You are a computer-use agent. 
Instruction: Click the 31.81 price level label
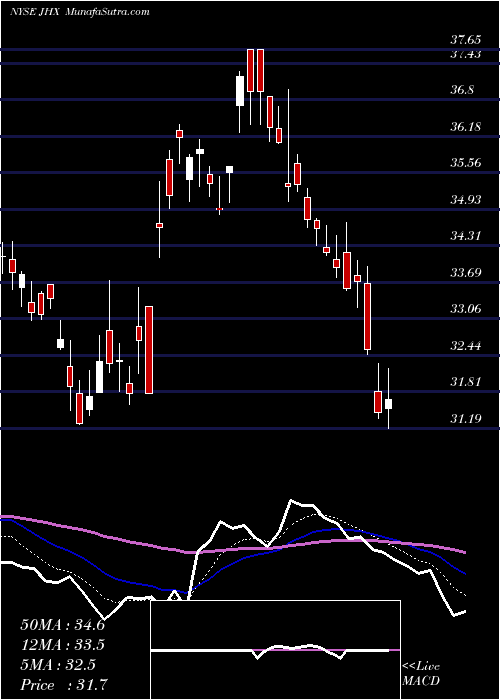(466, 382)
